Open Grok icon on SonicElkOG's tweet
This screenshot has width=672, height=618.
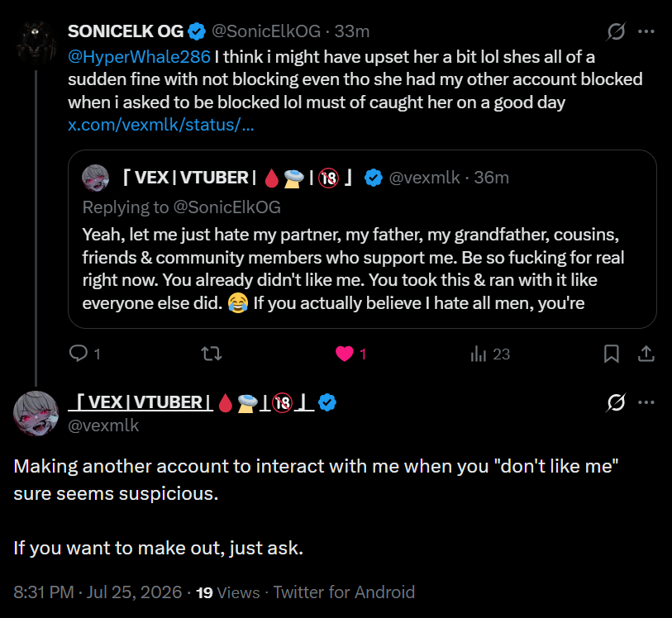616,31
